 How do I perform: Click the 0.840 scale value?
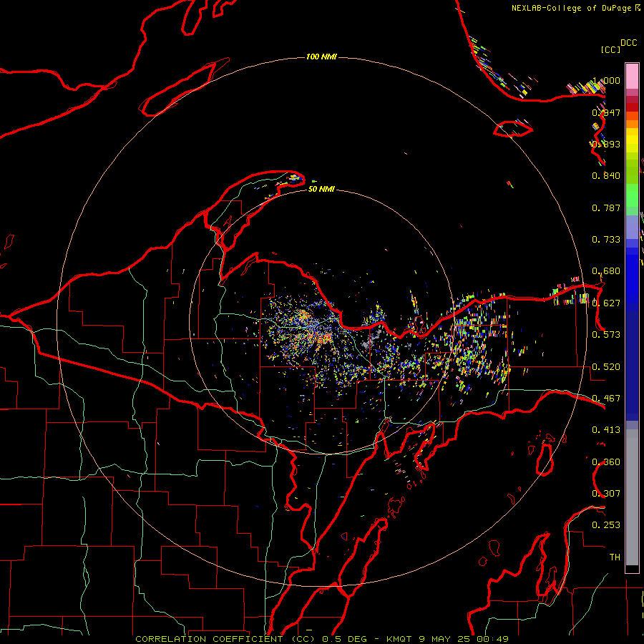click(x=606, y=176)
